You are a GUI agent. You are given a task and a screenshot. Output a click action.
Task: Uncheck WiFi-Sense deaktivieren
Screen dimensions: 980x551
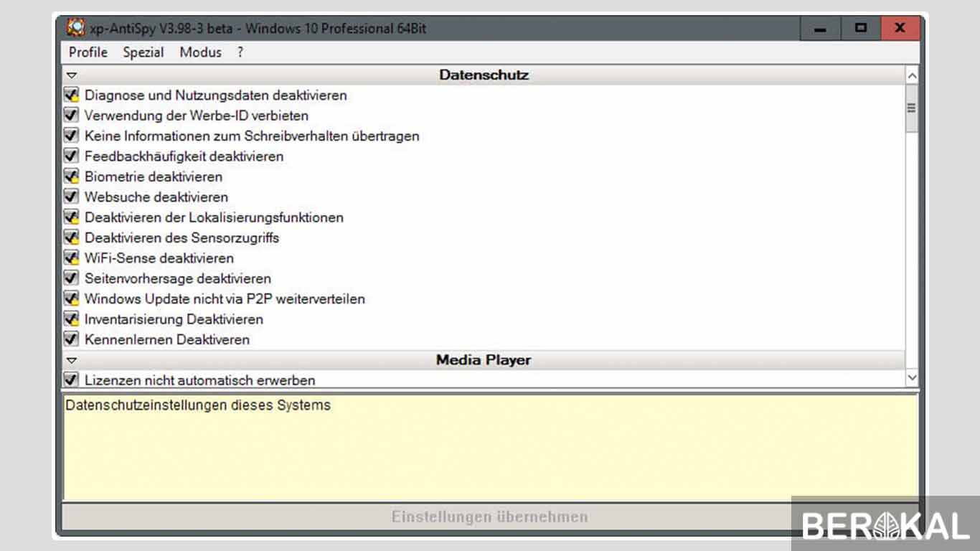point(70,258)
